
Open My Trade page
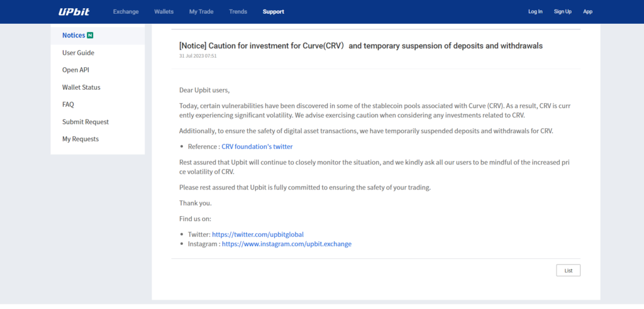pos(200,12)
